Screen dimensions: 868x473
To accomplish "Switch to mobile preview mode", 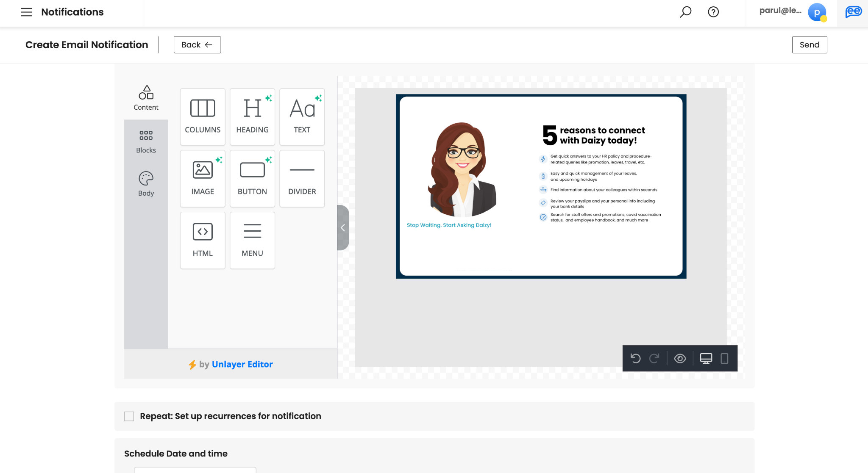I will pyautogui.click(x=724, y=359).
